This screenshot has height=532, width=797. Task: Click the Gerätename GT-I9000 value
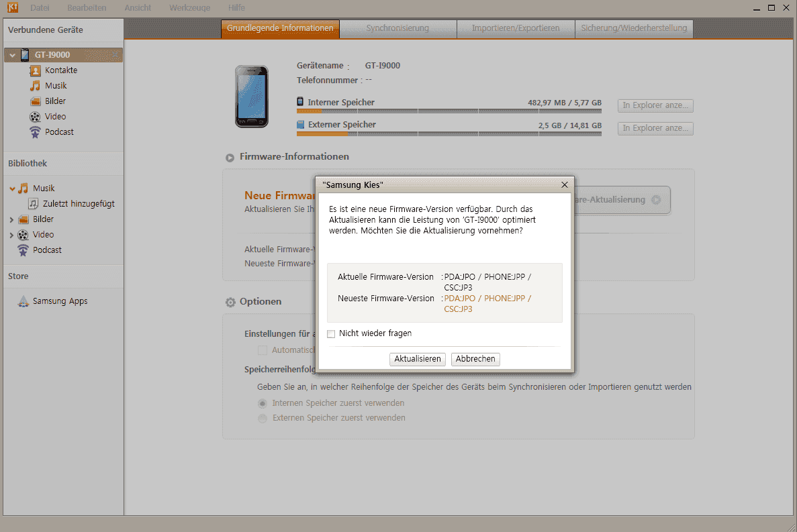382,66
